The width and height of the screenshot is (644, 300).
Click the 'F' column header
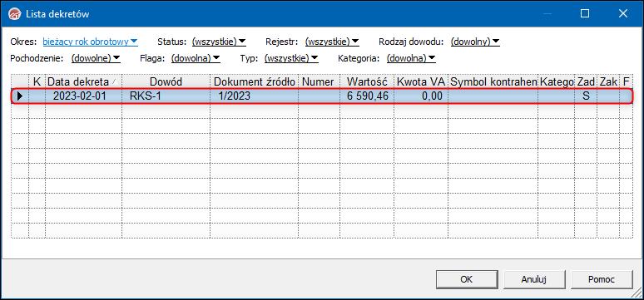[x=626, y=81]
